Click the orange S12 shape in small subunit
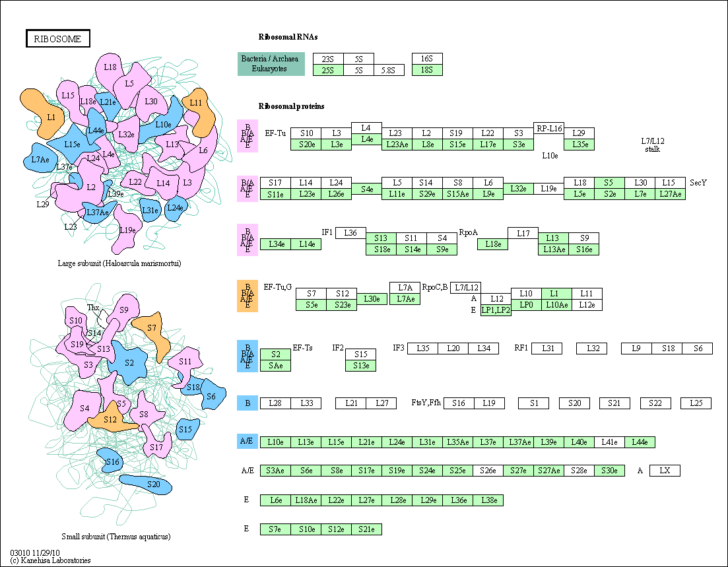Screen dimensions: 728x567 110,419
